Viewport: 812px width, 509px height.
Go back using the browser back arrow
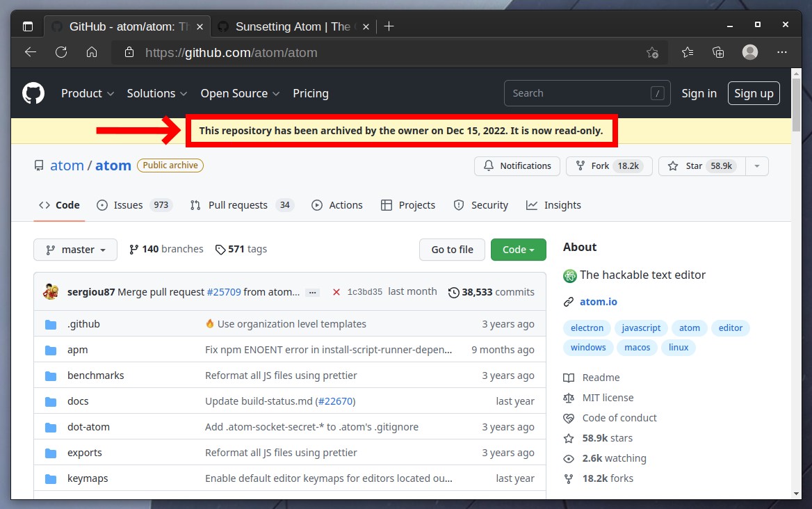click(x=31, y=52)
